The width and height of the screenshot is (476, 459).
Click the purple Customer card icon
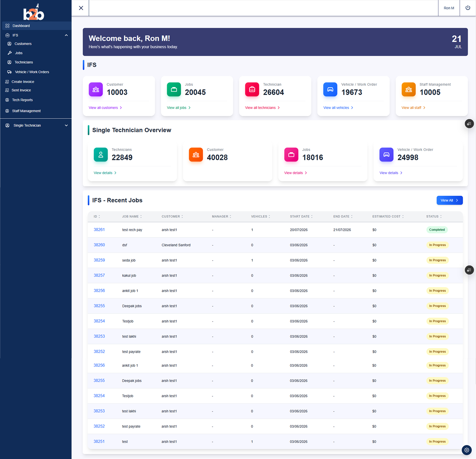point(96,89)
